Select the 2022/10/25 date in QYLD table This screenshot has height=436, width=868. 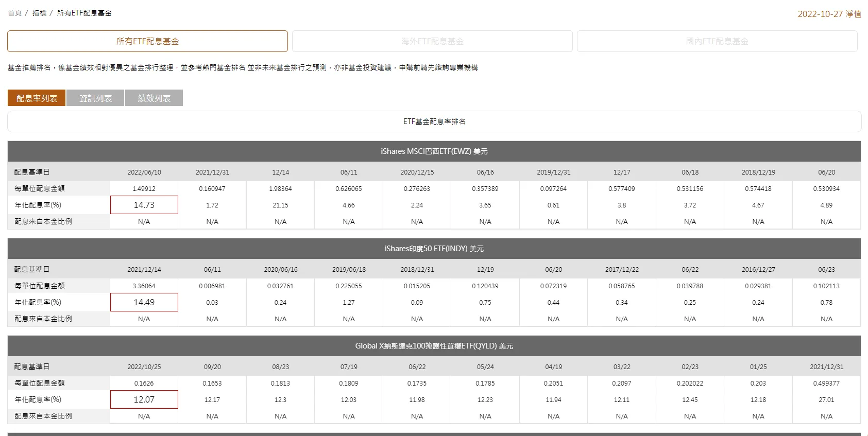coord(144,367)
